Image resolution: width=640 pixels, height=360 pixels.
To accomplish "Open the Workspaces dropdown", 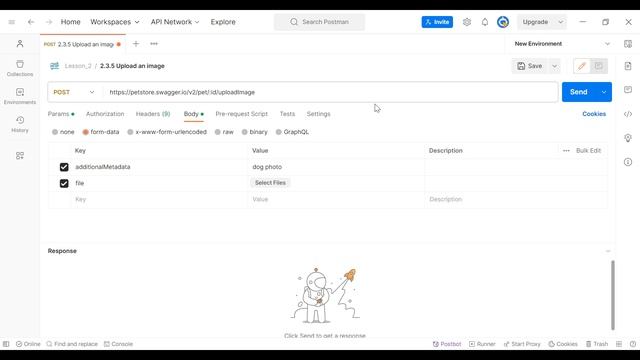I will point(115,22).
